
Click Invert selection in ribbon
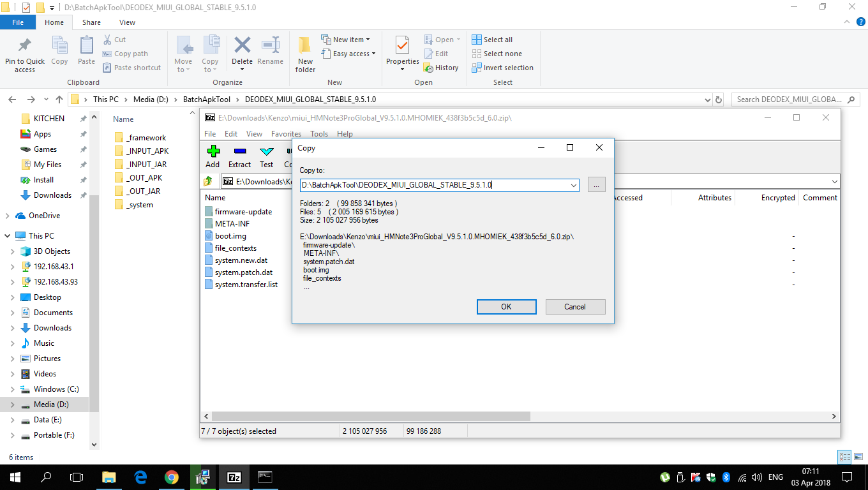(502, 68)
